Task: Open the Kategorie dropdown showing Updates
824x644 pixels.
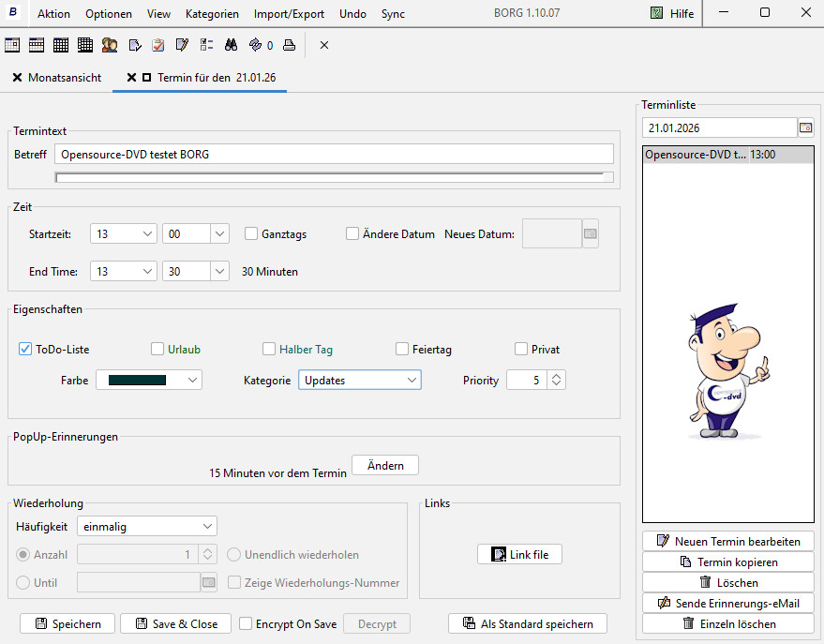Action: (360, 380)
